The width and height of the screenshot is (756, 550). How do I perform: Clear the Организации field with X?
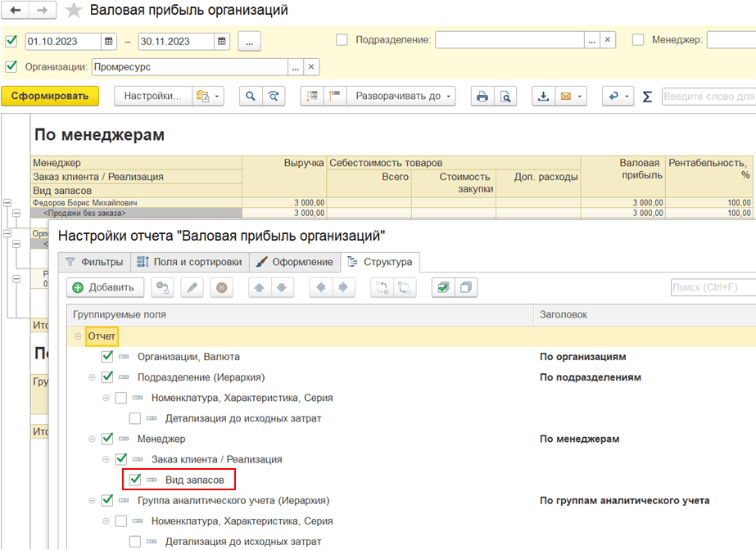pyautogui.click(x=311, y=67)
